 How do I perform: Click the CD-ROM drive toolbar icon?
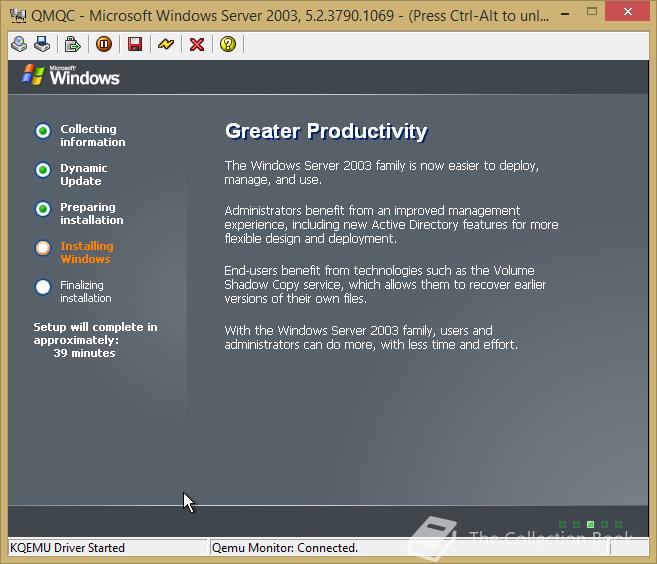(19, 44)
